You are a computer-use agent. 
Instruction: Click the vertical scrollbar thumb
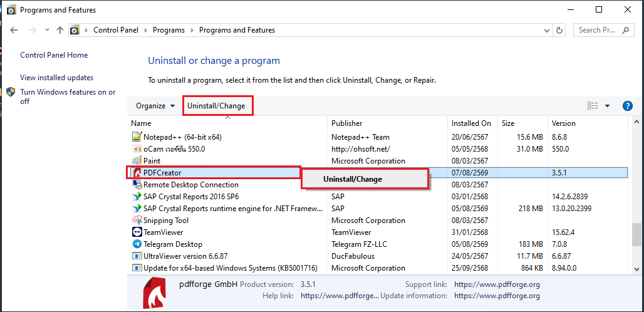tap(636, 235)
